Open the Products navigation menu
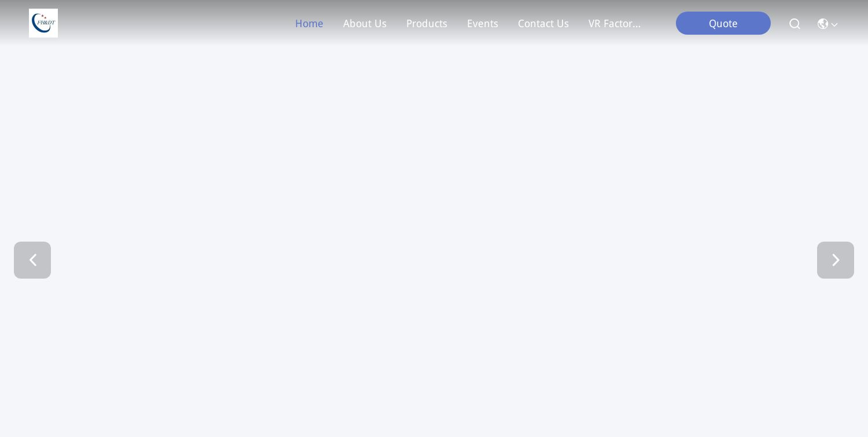Viewport: 868px width, 437px height. click(x=426, y=24)
